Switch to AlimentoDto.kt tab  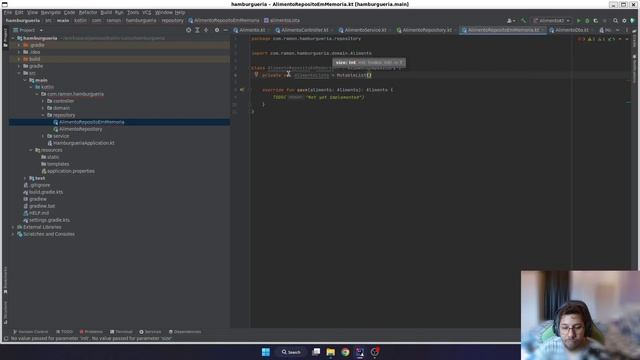tap(571, 30)
